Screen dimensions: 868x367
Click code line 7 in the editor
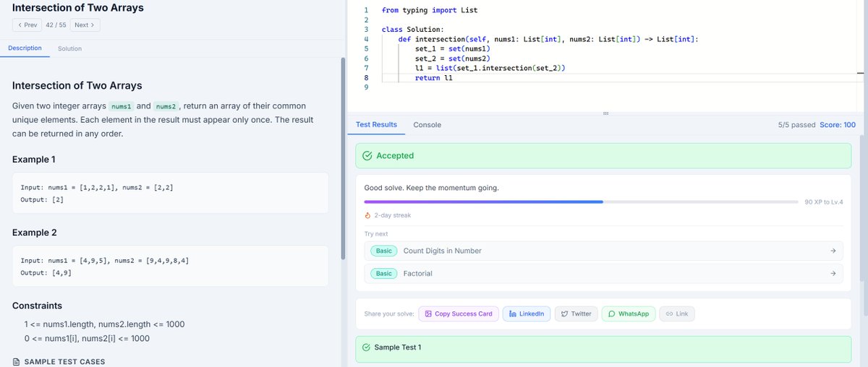click(x=490, y=68)
